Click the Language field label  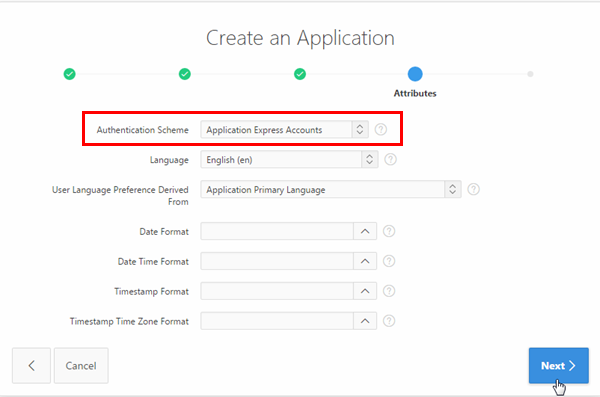coord(169,160)
